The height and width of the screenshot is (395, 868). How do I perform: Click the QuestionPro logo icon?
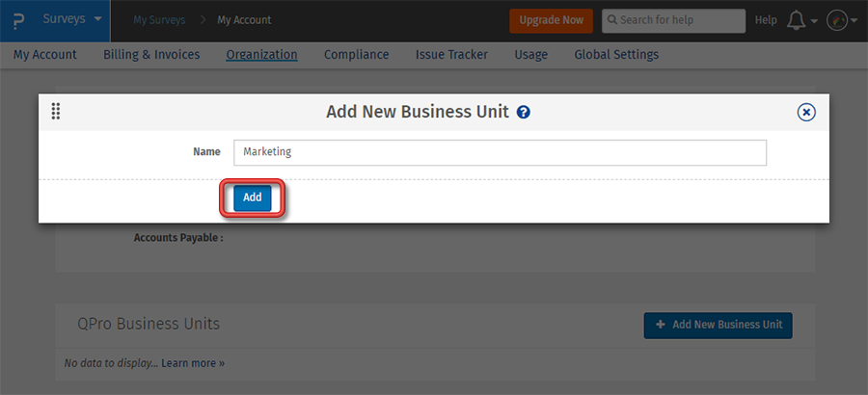coord(20,20)
